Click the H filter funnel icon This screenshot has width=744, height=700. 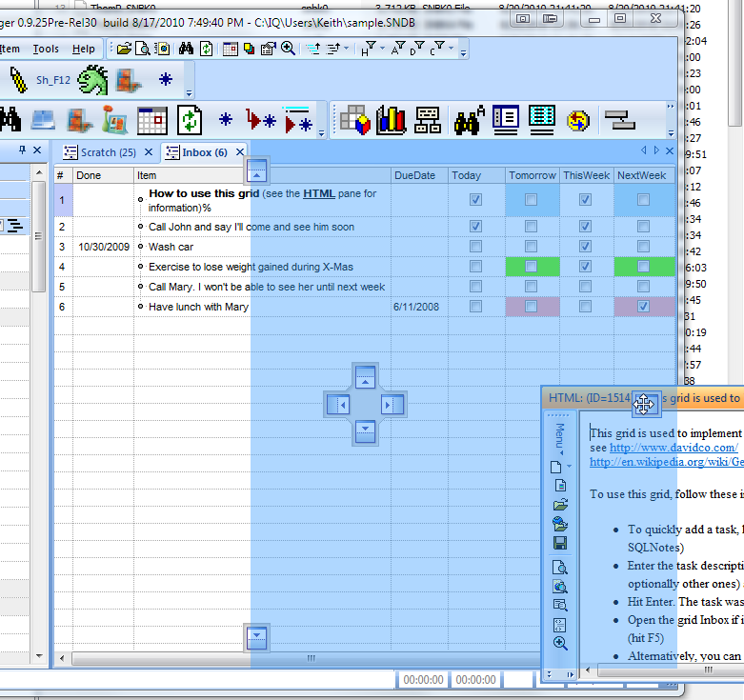pos(369,49)
